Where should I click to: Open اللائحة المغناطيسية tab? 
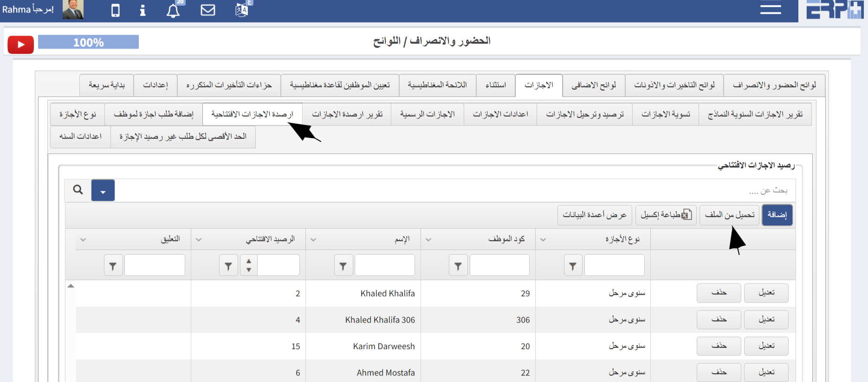[437, 85]
